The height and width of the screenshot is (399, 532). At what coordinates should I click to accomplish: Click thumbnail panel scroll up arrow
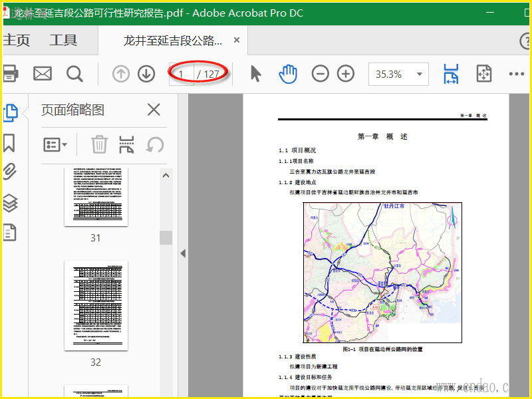coord(166,176)
